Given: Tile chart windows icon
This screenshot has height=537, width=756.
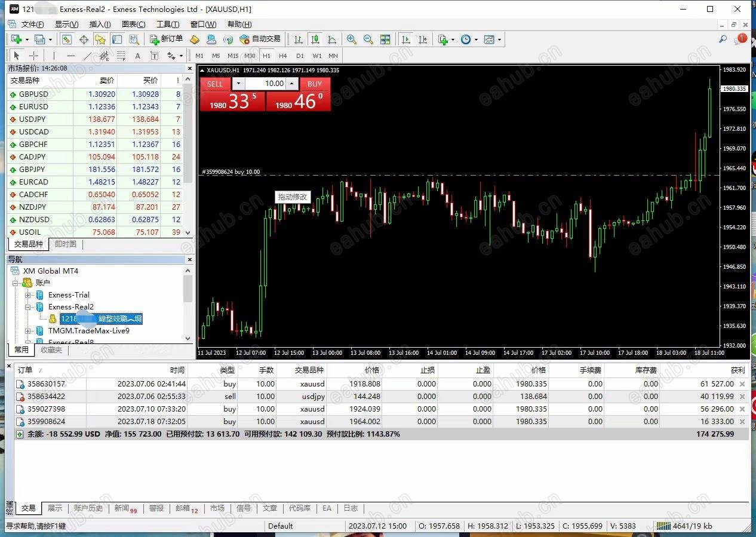Looking at the screenshot, I should click(385, 39).
